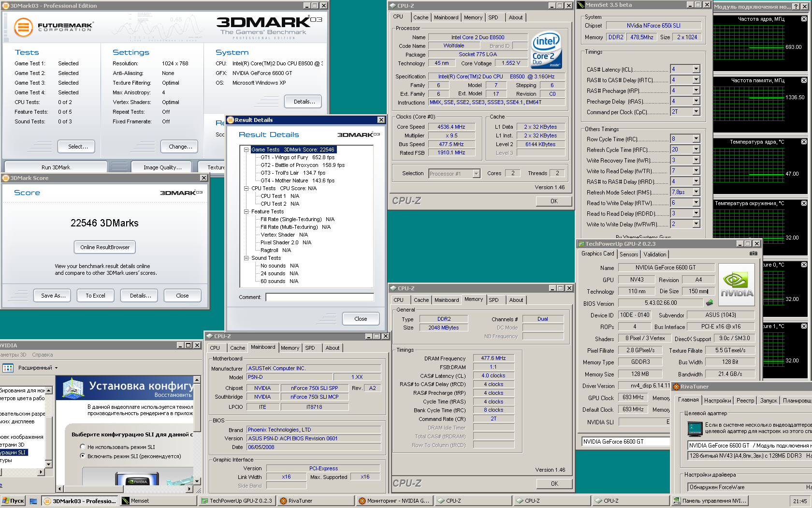Viewport: 812px width, 508px height.
Task: Switch to TechPowerUp GPU-Z in the taskbar
Action: pos(237,501)
